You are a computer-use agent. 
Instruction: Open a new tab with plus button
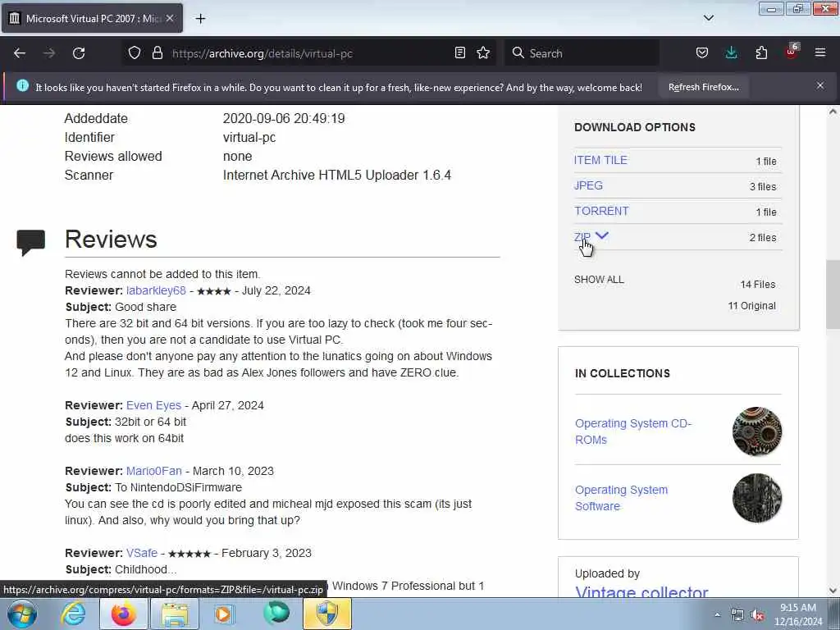click(x=200, y=19)
